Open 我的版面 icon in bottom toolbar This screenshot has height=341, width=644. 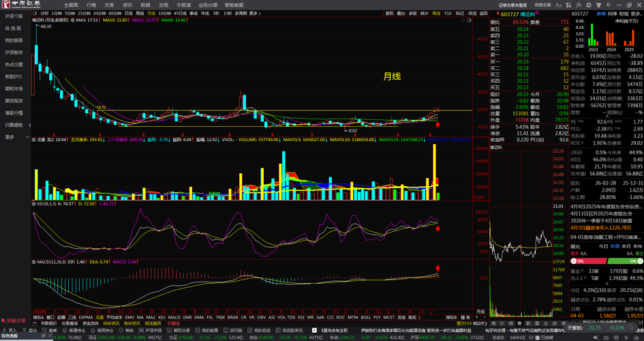(197, 330)
